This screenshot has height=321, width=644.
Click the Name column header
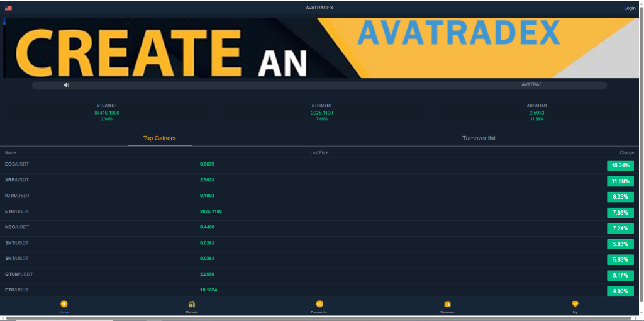tap(10, 152)
